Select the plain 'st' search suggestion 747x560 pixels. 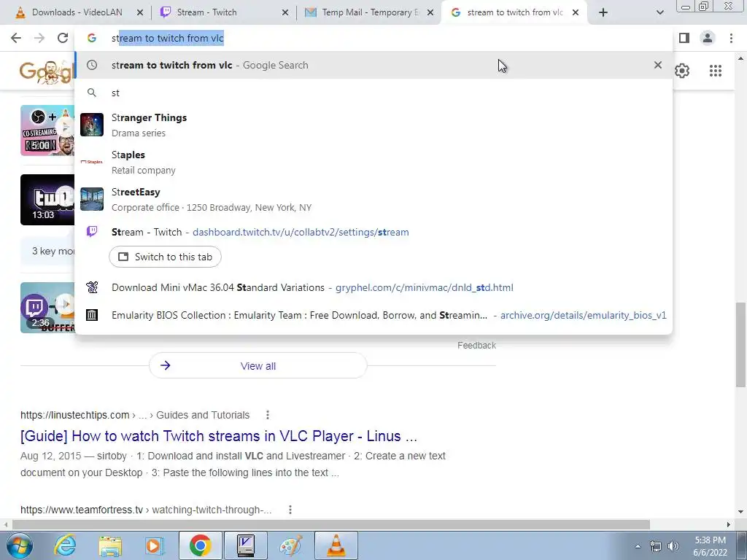click(373, 93)
